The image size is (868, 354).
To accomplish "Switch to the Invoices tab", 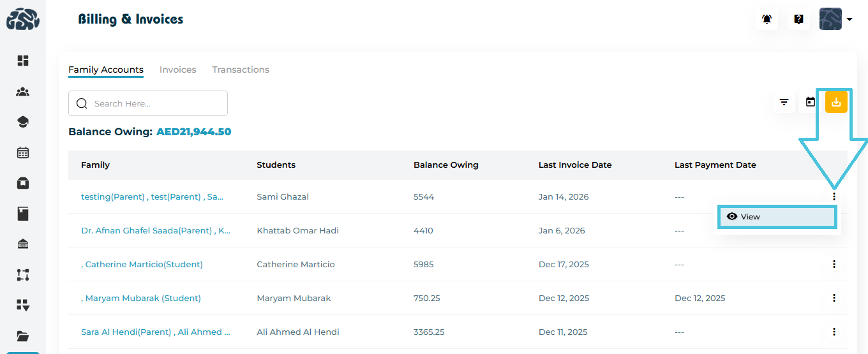I will point(177,70).
